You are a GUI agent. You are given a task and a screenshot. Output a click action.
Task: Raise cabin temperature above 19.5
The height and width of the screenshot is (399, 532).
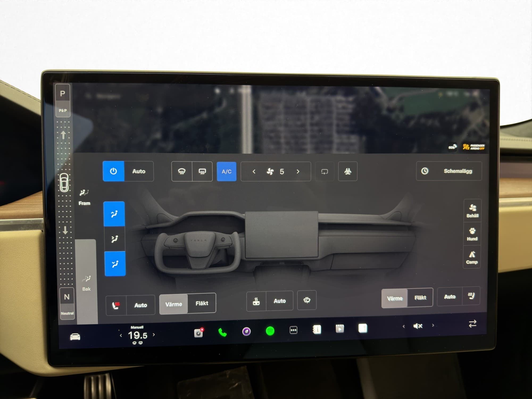point(154,335)
